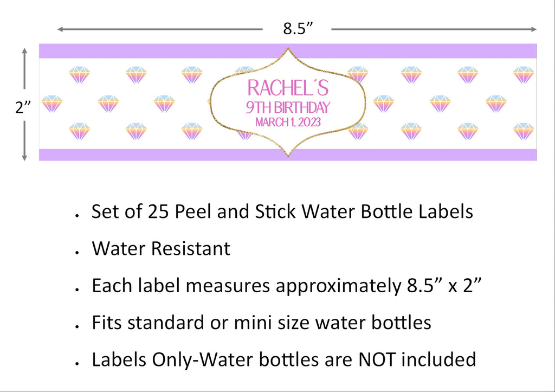The height and width of the screenshot is (392, 555).
Task: Click the MARCH 1, 2023 date text
Action: tap(288, 122)
